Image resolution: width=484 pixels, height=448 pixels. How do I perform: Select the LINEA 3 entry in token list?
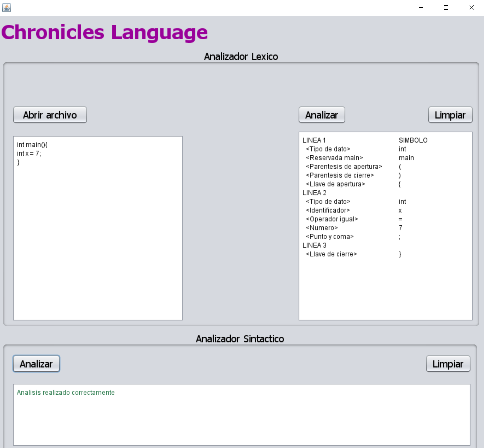[314, 245]
